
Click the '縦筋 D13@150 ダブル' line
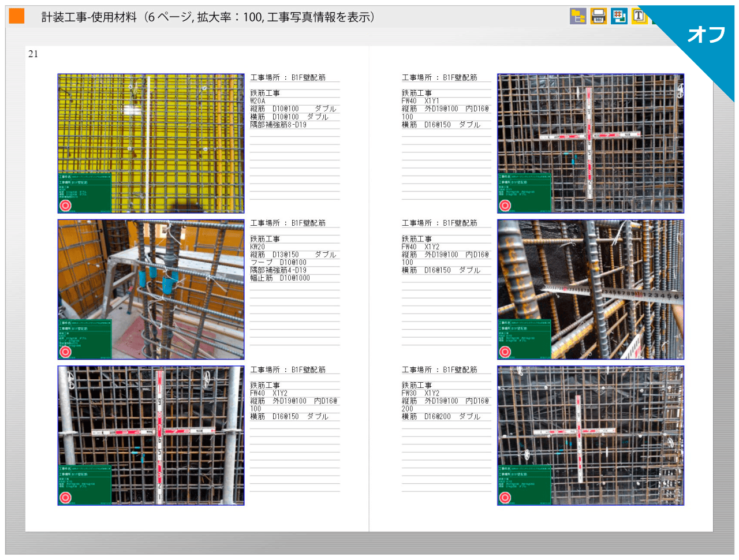coord(293,255)
